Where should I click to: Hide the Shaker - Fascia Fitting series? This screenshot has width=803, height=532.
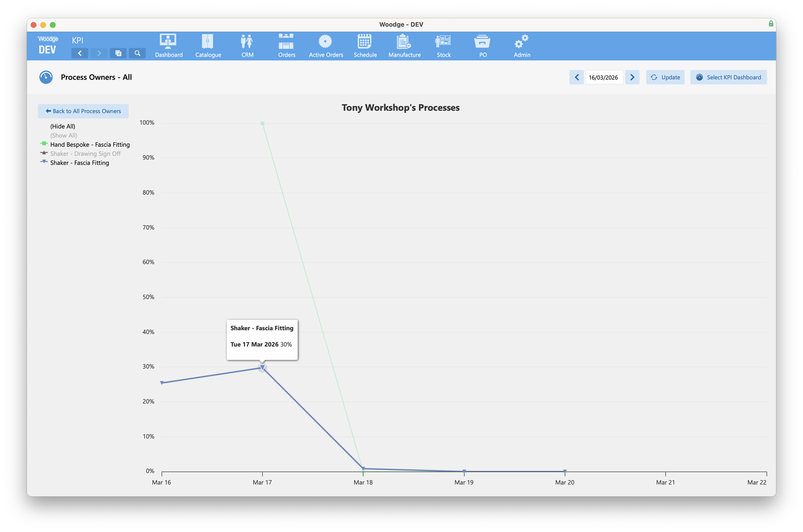(x=79, y=163)
